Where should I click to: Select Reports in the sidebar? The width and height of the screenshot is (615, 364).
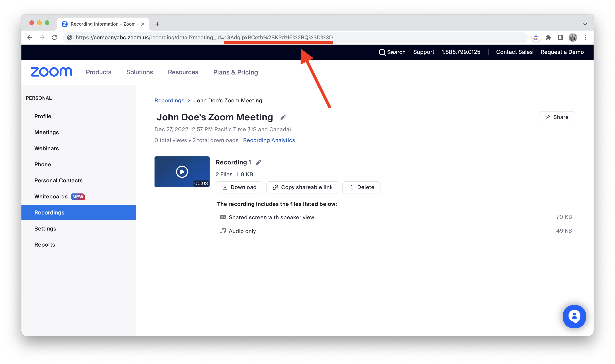click(45, 245)
